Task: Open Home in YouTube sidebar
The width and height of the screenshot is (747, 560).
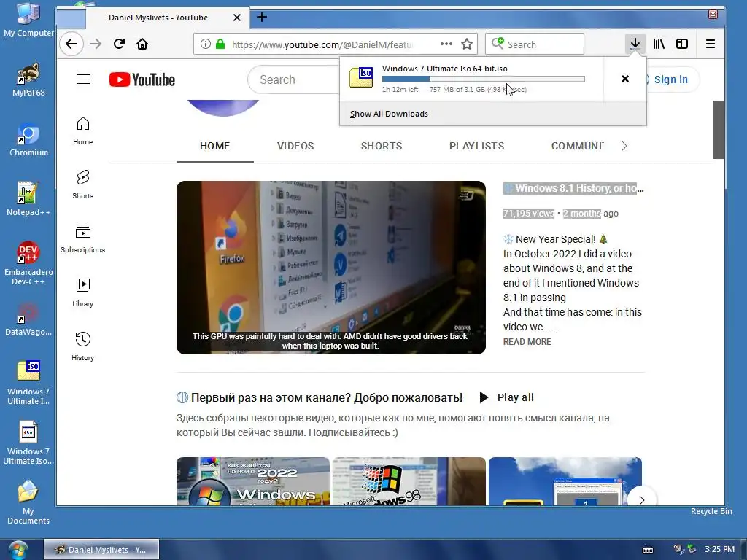Action: coord(83,131)
